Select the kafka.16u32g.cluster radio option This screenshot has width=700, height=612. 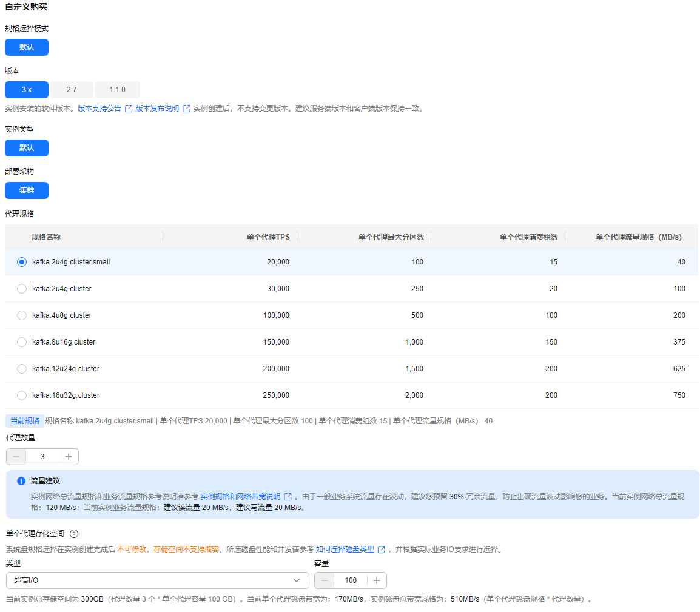click(x=21, y=395)
